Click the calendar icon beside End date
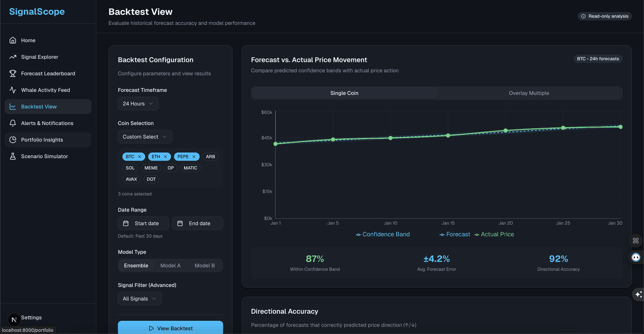 (x=180, y=223)
